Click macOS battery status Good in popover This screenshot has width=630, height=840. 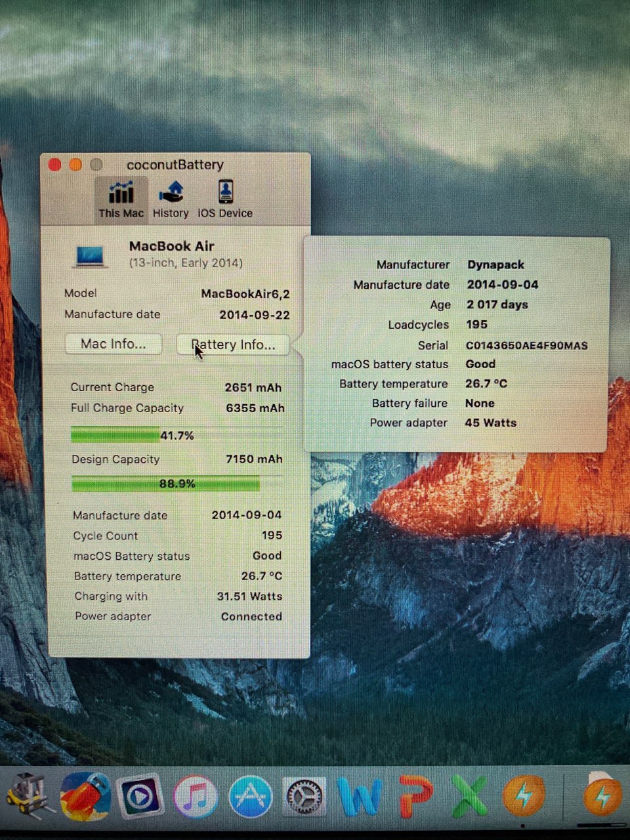tap(480, 364)
